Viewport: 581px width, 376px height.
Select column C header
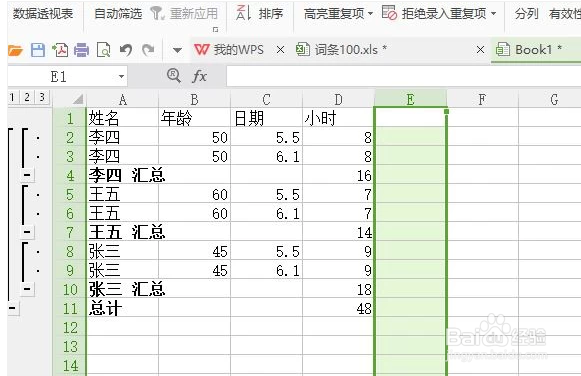tap(266, 99)
